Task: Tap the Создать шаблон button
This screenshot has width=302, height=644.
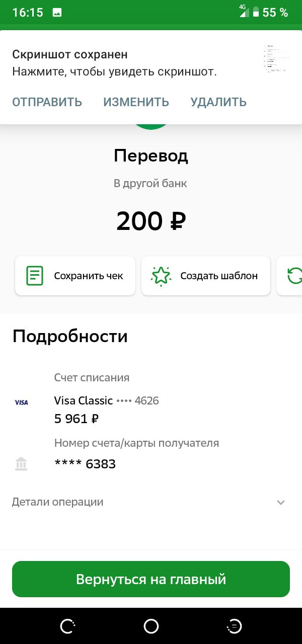Action: [x=206, y=276]
